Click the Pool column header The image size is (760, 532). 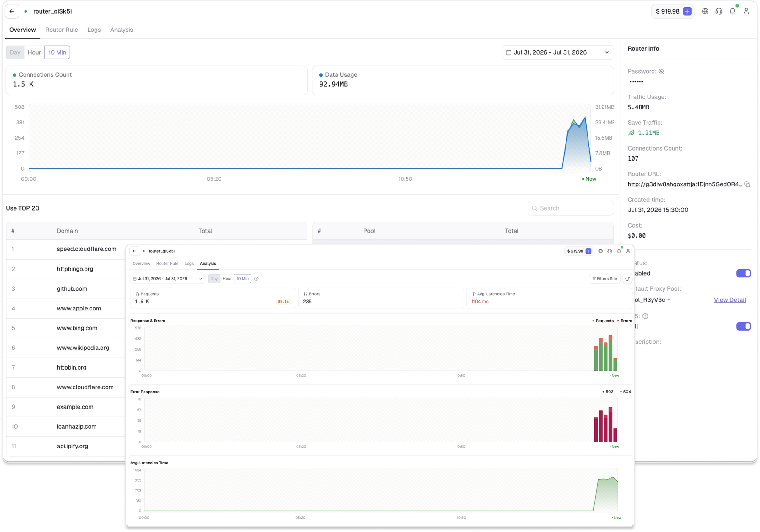coord(369,231)
